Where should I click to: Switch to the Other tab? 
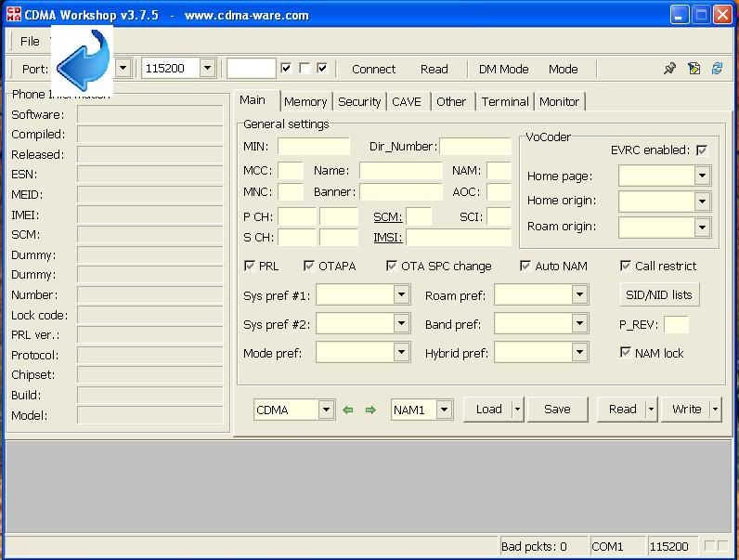click(x=451, y=102)
